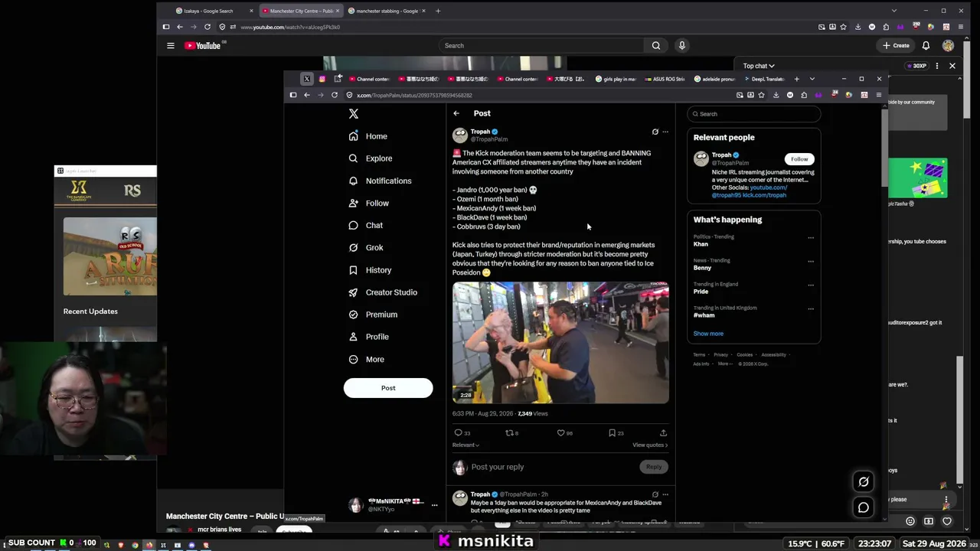This screenshot has height=551, width=980.
Task: Click Show more under What's happening
Action: pos(708,334)
